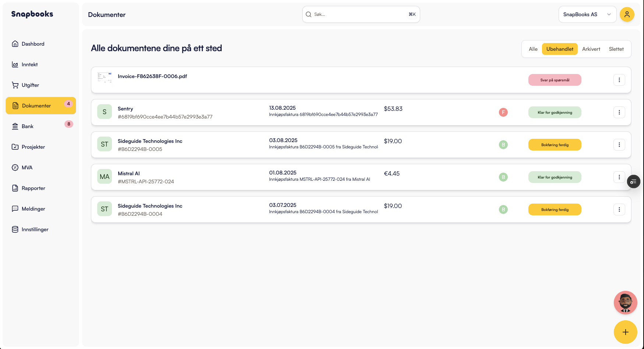Expand options menu for Invoice-F862638F-0006.pdf

619,80
